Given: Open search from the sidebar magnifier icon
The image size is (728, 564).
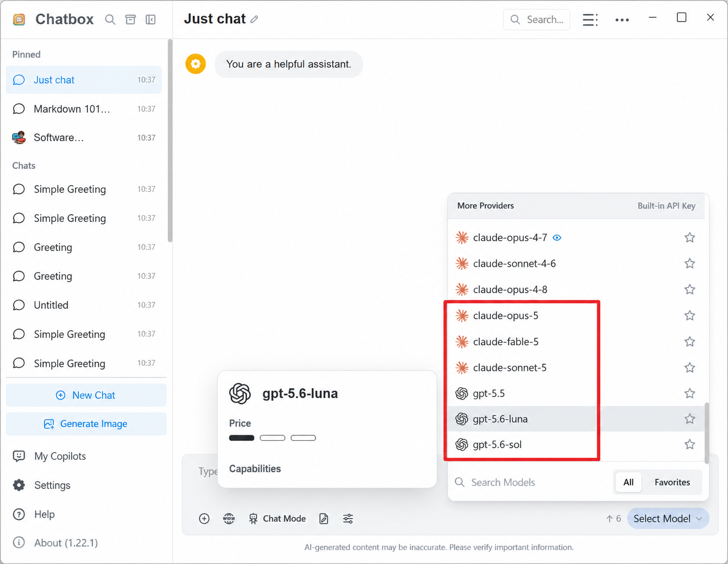Looking at the screenshot, I should coord(110,19).
